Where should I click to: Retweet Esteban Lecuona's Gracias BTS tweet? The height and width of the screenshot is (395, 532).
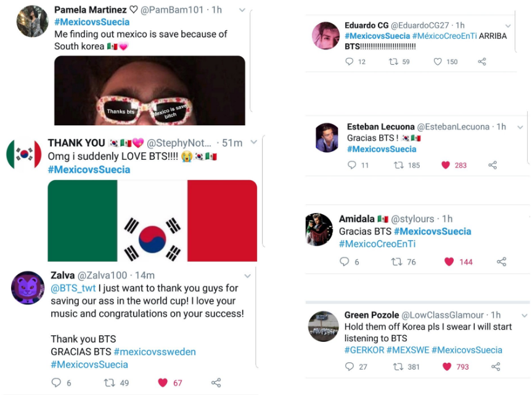(399, 165)
